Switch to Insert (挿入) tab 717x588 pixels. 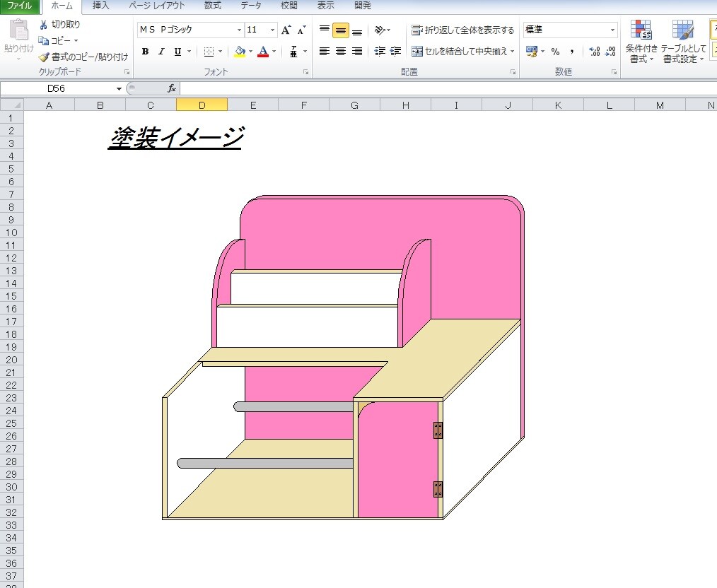point(100,6)
